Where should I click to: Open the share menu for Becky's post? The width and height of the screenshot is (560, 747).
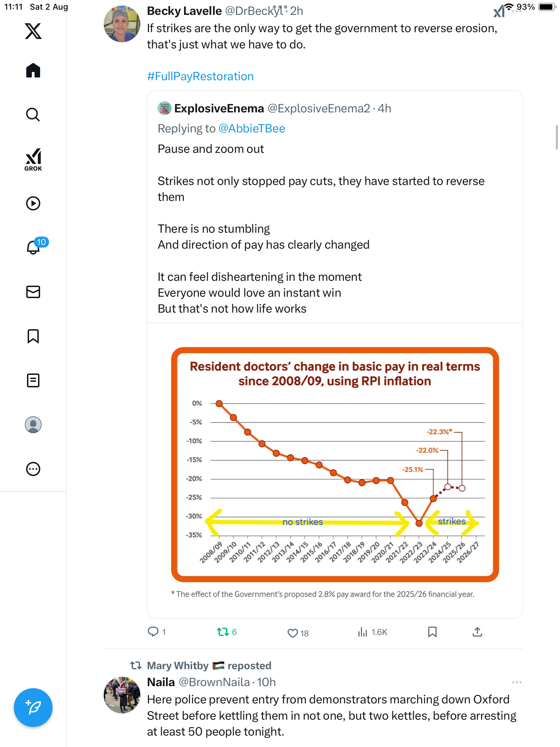(x=477, y=632)
